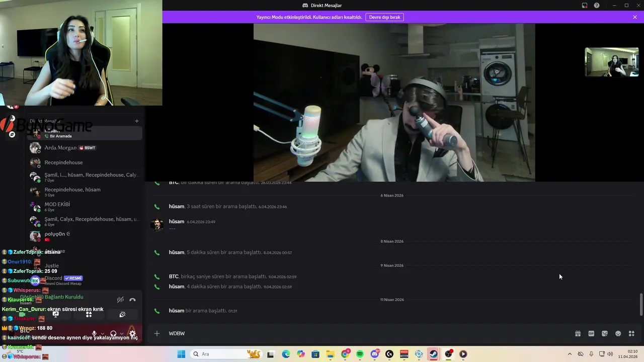Click 'hüsam' in the 3 saat call entry
This screenshot has height=362, width=644.
pyautogui.click(x=177, y=207)
